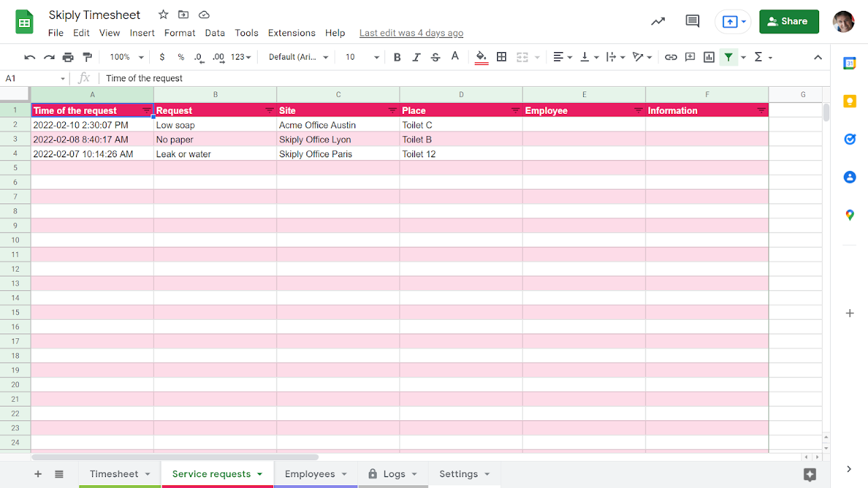Open more number formats 123 dropdown
Screen dimensions: 868x488
241,57
